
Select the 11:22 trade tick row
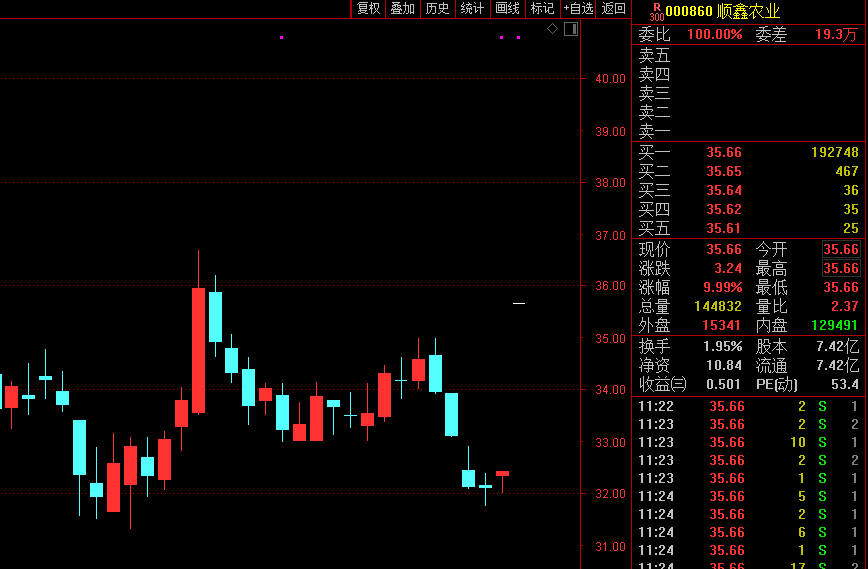748,406
